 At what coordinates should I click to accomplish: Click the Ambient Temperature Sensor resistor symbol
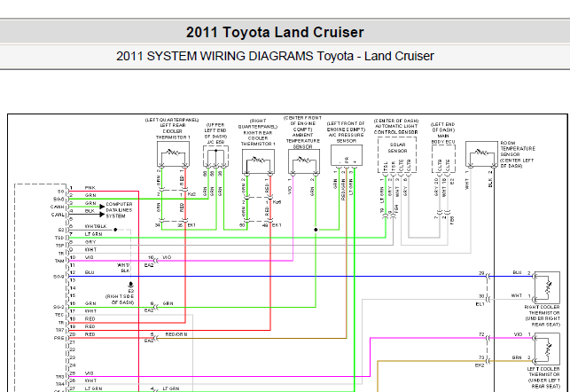pos(304,160)
